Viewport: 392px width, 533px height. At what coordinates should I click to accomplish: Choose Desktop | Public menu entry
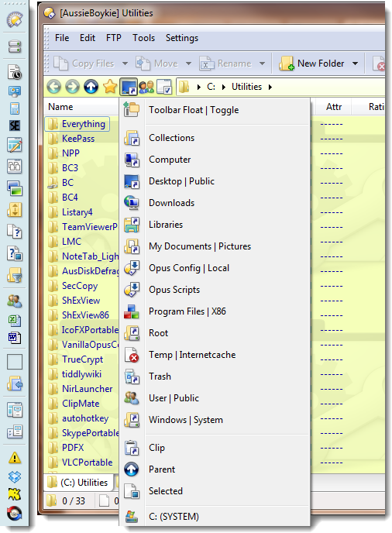[215, 181]
